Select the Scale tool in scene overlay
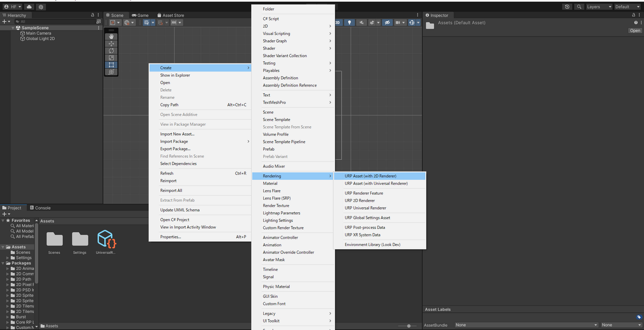The height and width of the screenshot is (330, 644). pyautogui.click(x=111, y=58)
